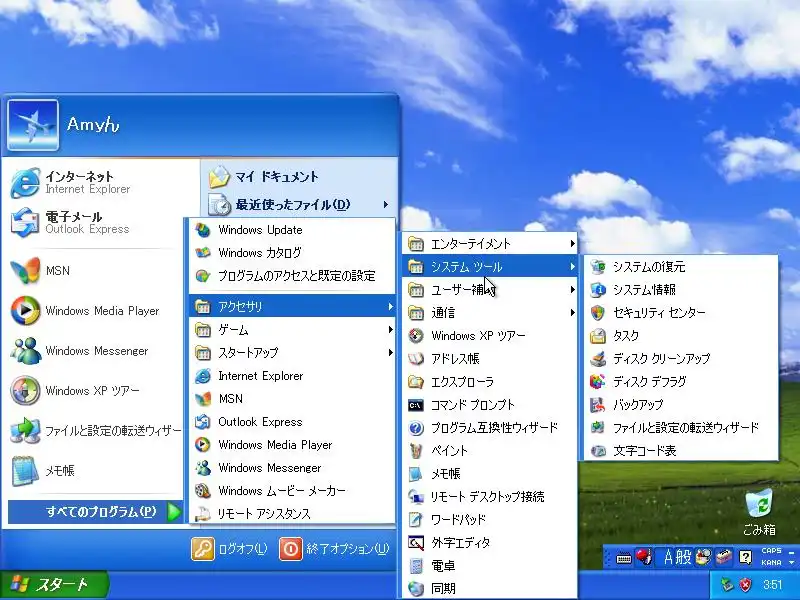Launch ディスク デフラグ icon
The image size is (800, 600).
click(598, 382)
